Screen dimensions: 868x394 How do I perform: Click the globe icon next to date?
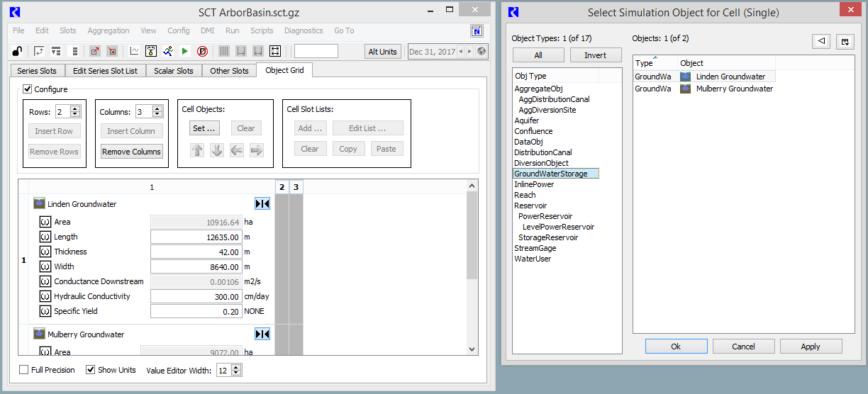(482, 51)
